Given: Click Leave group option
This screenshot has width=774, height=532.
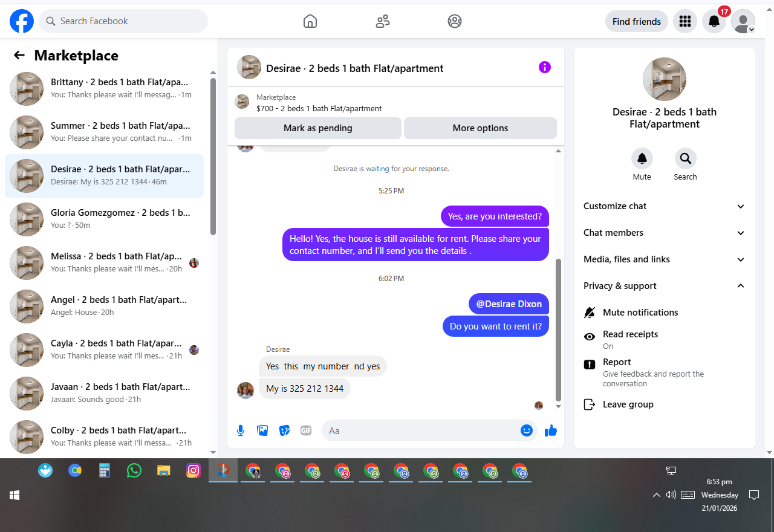Looking at the screenshot, I should 665,404.
